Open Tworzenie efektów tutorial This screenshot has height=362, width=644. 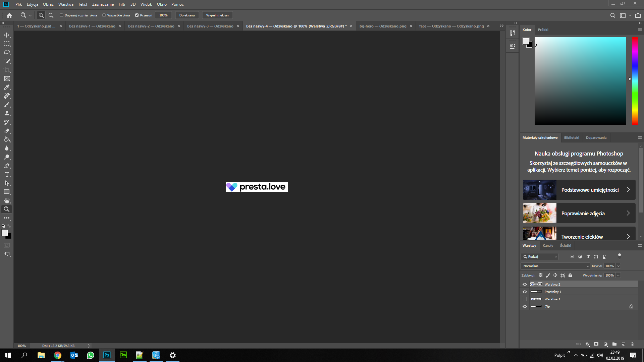[579, 233]
